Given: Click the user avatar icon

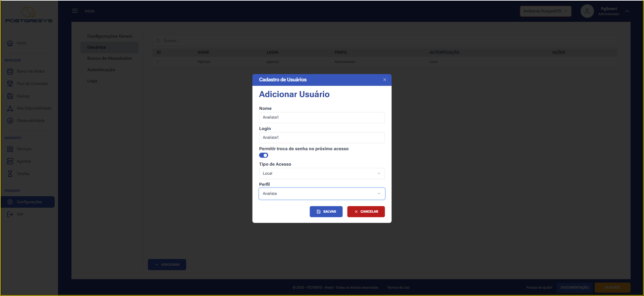Looking at the screenshot, I should point(587,11).
